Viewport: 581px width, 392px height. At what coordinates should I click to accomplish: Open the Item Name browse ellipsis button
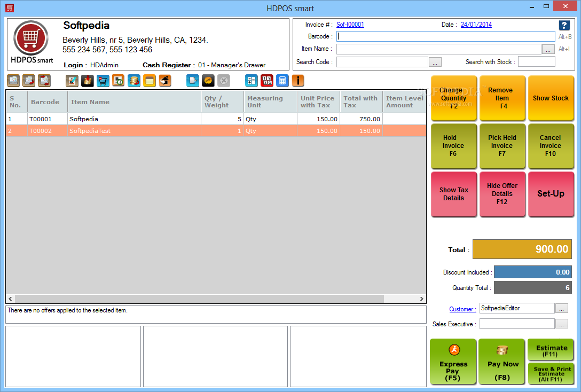pos(548,49)
